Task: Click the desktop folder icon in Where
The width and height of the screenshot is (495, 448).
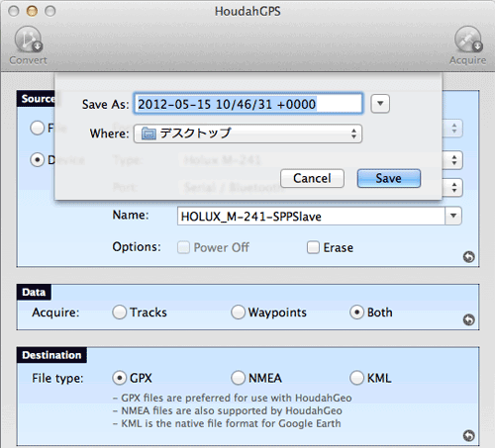Action: click(148, 134)
